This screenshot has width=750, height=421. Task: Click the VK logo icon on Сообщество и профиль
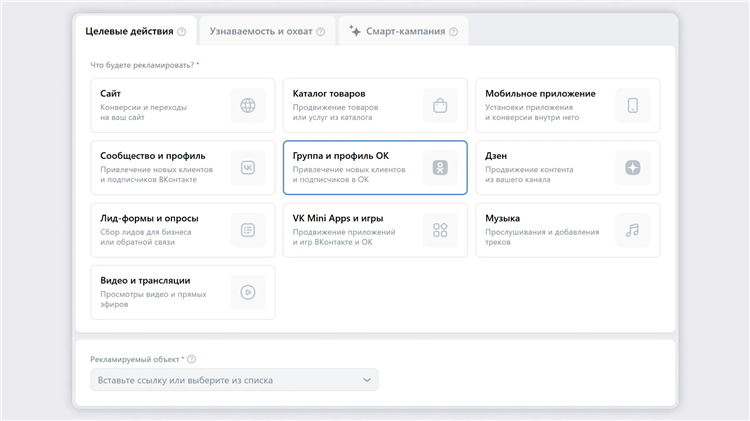248,167
